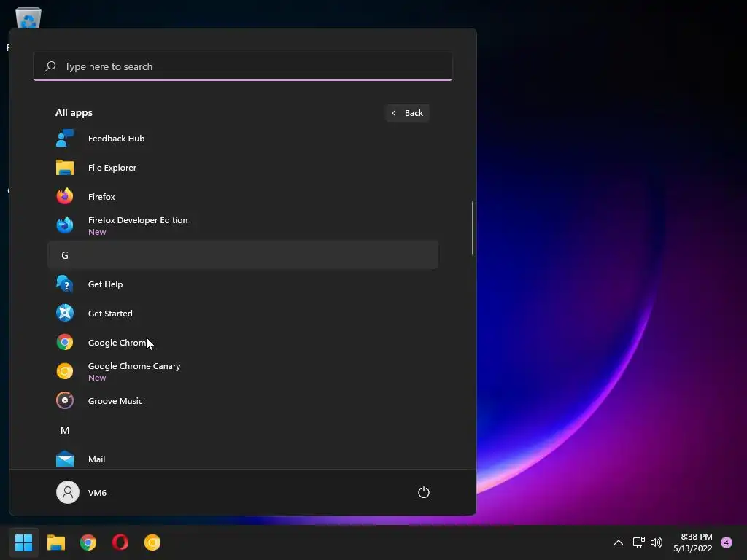The height and width of the screenshot is (560, 747).
Task: Launch Opera browser from taskbar
Action: (x=120, y=542)
